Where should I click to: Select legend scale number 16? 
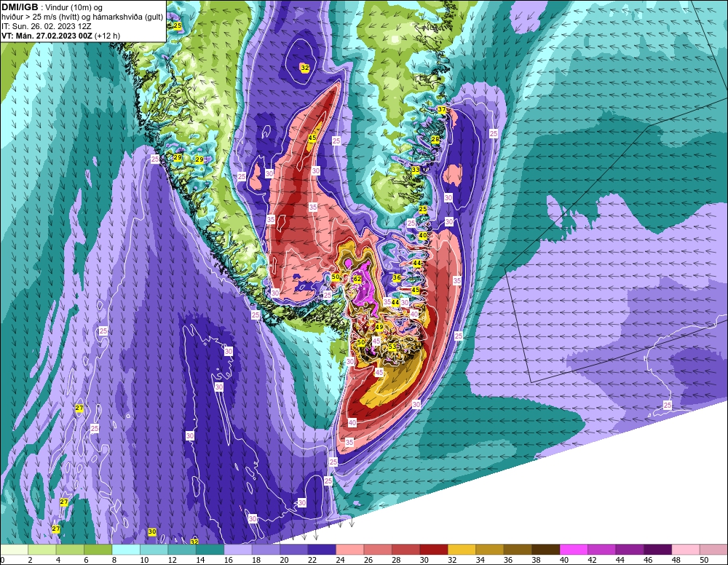click(228, 560)
